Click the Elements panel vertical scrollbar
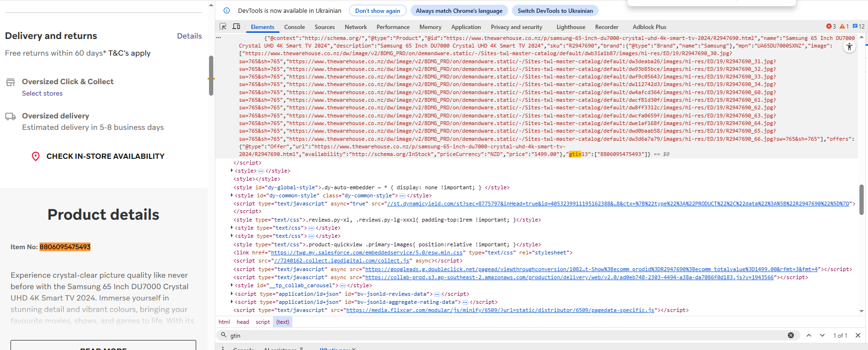The height and width of the screenshot is (350, 868). [x=861, y=200]
